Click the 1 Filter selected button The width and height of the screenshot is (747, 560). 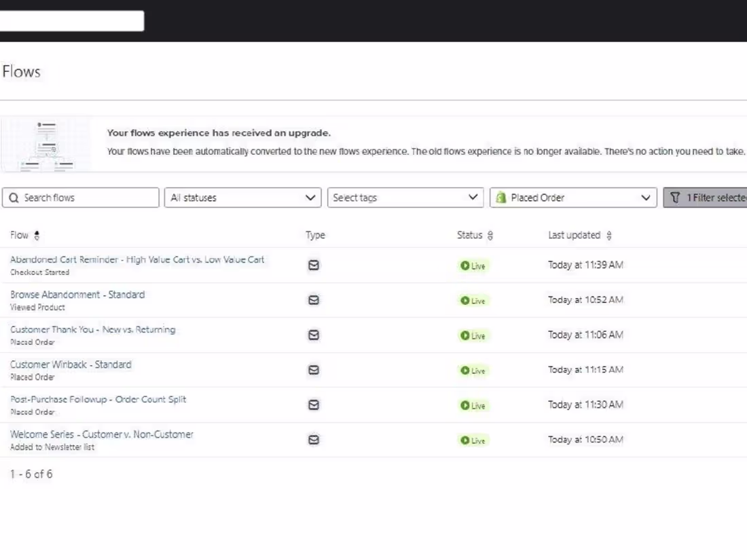click(706, 198)
